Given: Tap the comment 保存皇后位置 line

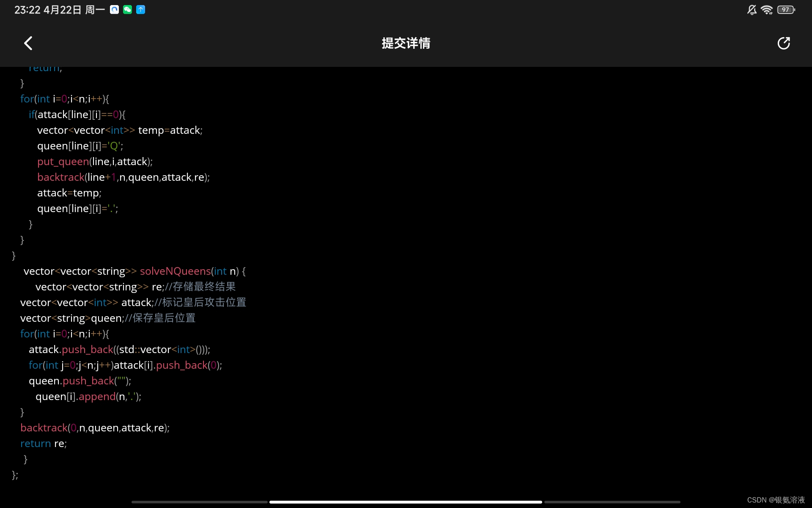Looking at the screenshot, I should point(108,318).
